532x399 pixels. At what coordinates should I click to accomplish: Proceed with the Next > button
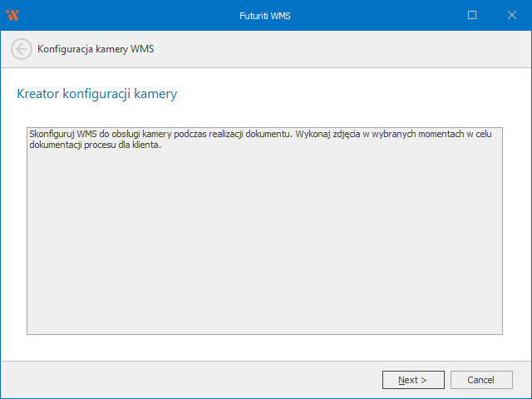tap(413, 380)
